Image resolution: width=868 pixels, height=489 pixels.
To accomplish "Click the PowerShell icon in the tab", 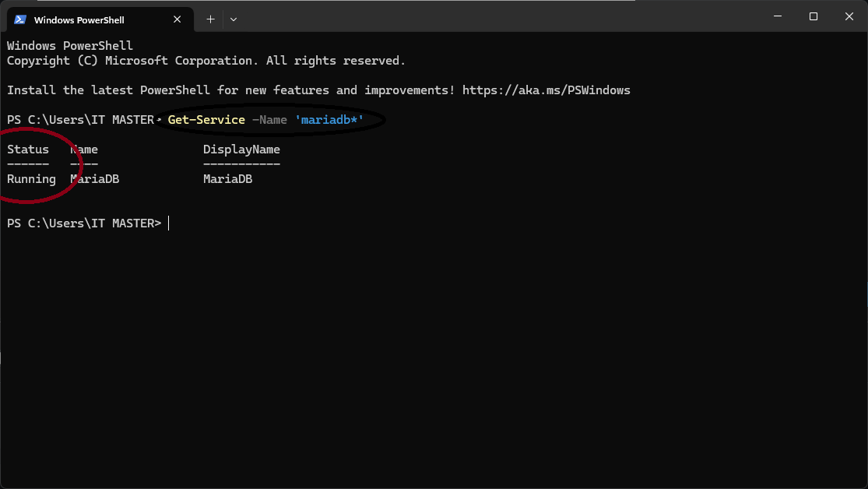I will click(x=20, y=19).
